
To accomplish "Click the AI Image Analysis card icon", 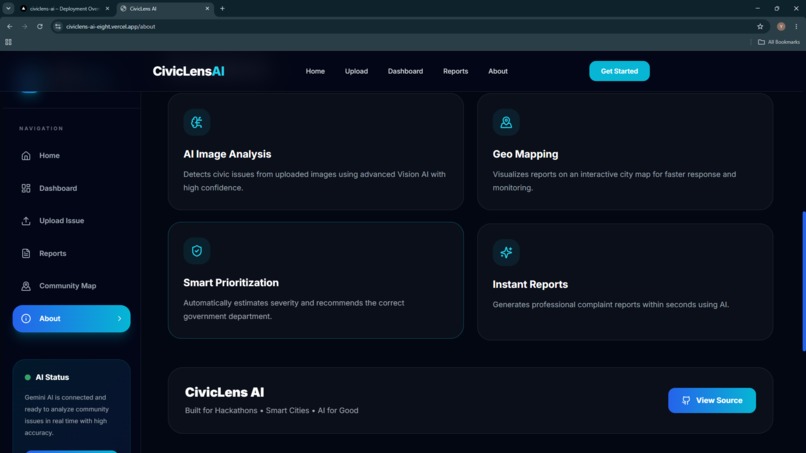I will [197, 122].
